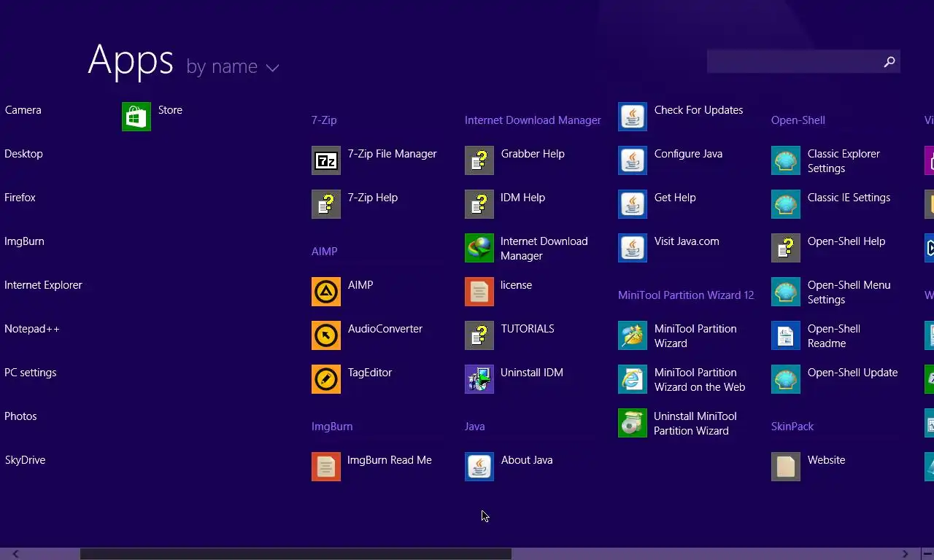Launch ImgBurn from the left list

pos(24,241)
